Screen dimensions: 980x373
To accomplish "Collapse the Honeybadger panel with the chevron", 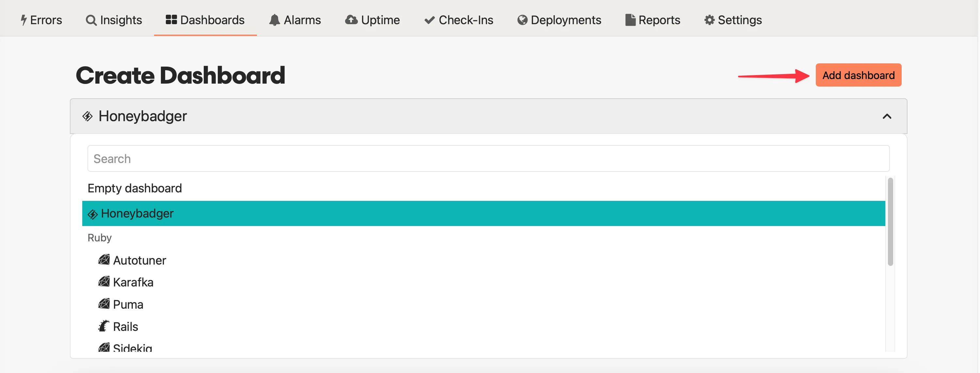I will pos(888,117).
